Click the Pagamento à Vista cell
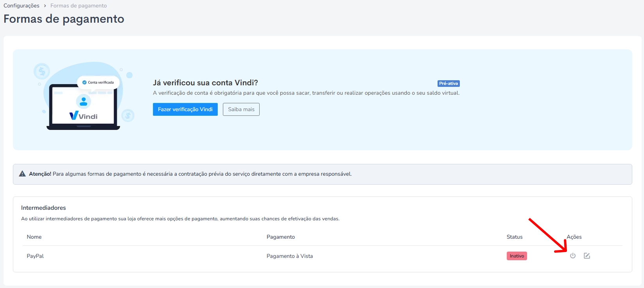This screenshot has height=288, width=644. point(290,256)
